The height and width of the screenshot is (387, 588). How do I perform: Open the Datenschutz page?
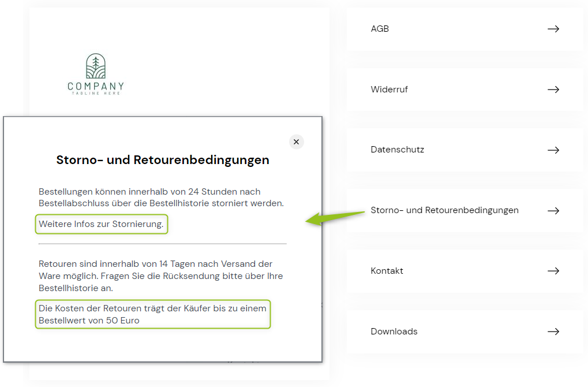465,150
